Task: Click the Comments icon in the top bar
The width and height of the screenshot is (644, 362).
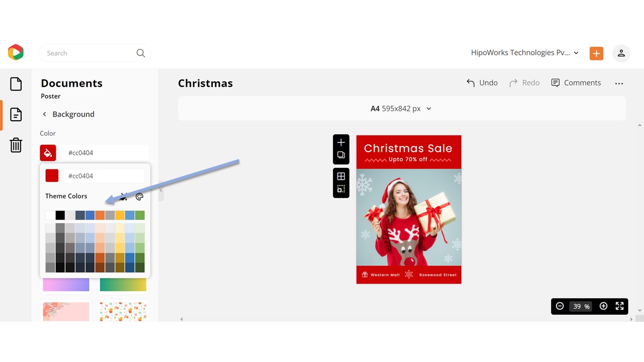Action: 576,82
